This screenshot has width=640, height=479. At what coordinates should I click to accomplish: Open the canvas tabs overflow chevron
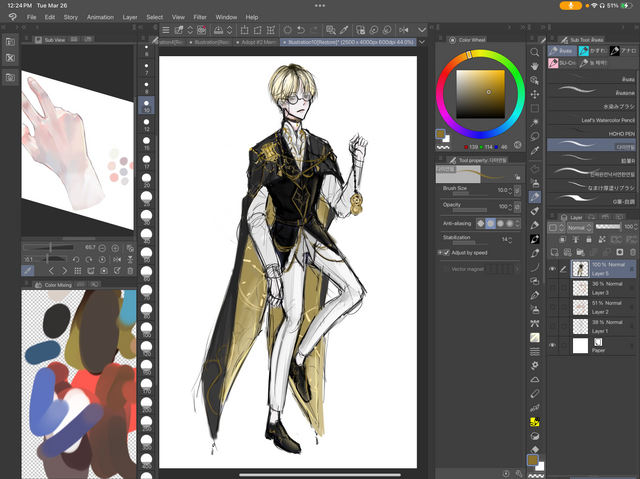422,42
